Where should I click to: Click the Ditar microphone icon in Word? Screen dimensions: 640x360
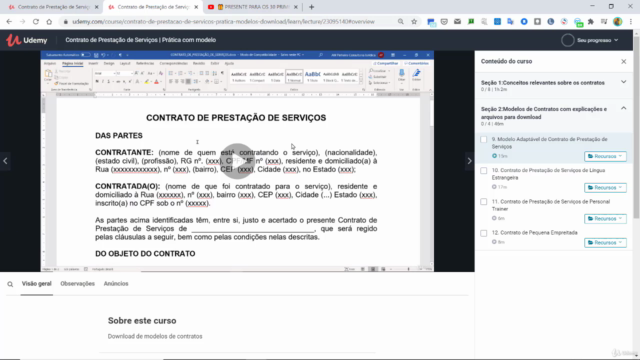(x=402, y=75)
